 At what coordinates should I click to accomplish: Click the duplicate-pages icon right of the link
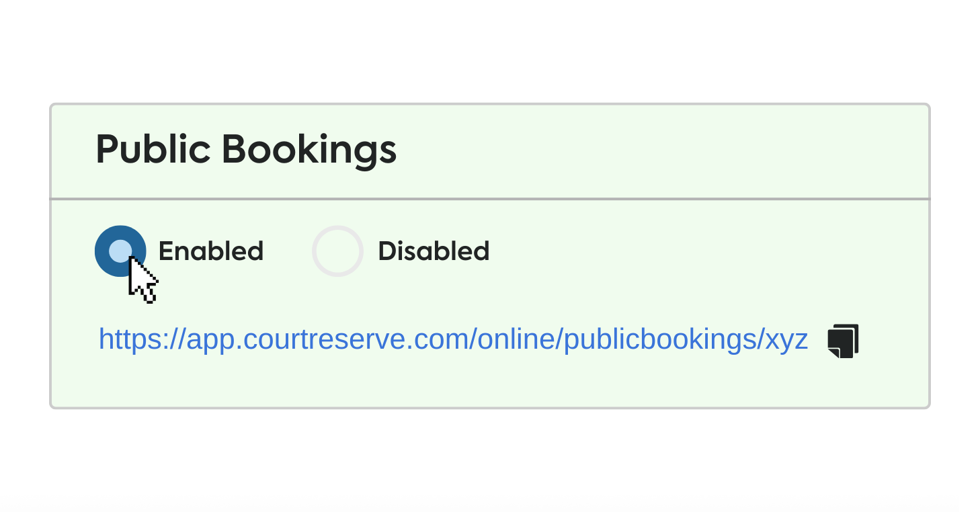tap(843, 341)
